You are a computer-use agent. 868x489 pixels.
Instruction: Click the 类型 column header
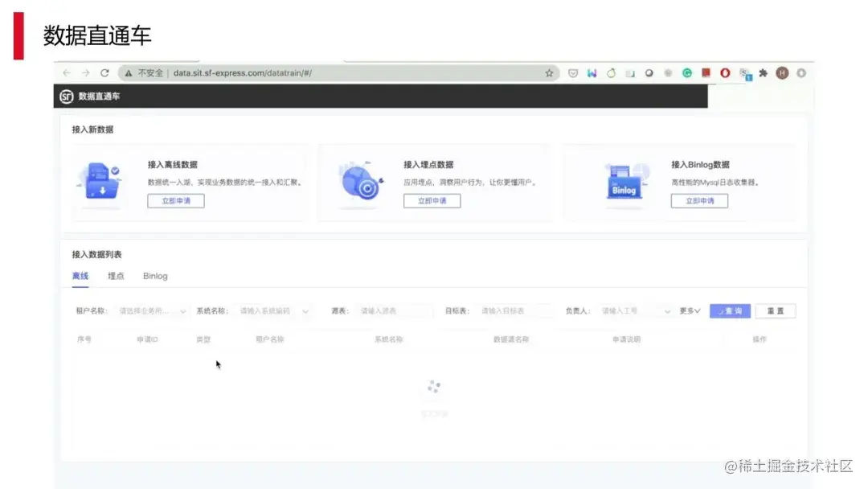tap(203, 339)
